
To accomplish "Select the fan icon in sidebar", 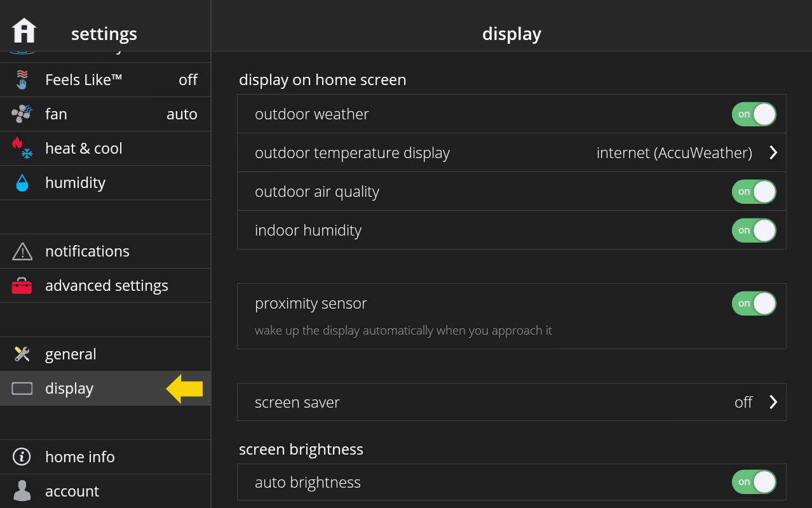I will 22,114.
